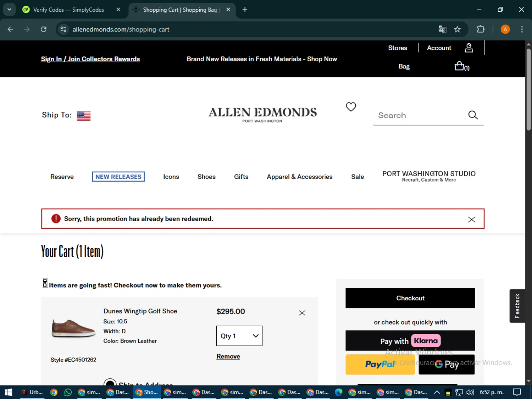Select the Ship to Address radio button

tap(110, 382)
